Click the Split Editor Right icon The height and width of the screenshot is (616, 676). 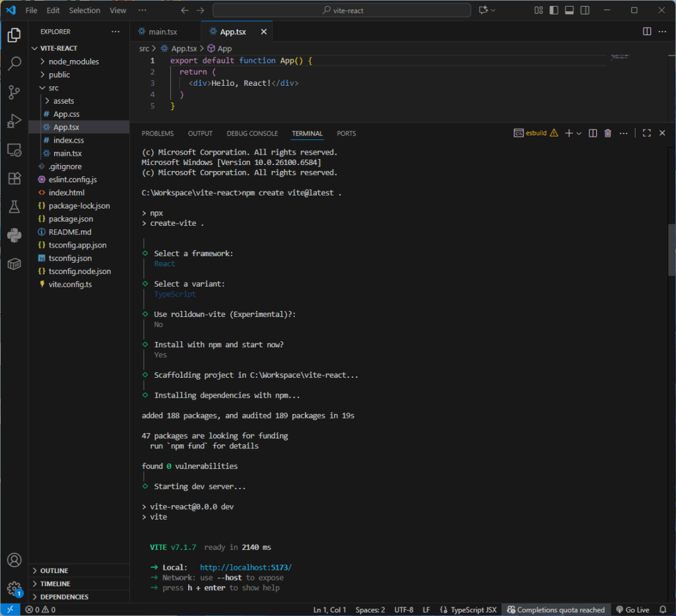tap(647, 32)
